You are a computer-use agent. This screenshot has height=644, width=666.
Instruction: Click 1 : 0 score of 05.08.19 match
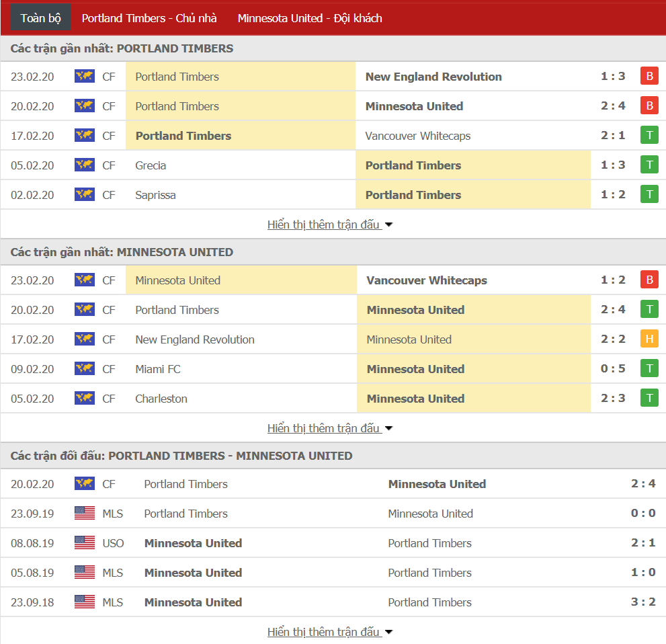[643, 572]
